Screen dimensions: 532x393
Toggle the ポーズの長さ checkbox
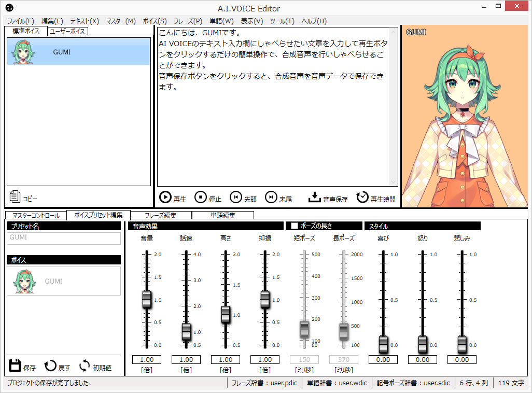tap(295, 226)
